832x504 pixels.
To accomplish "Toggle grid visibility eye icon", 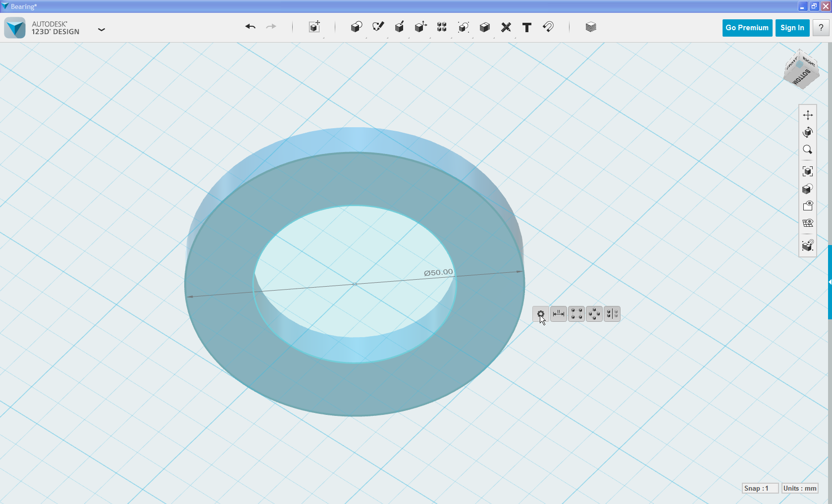I will 808,223.
